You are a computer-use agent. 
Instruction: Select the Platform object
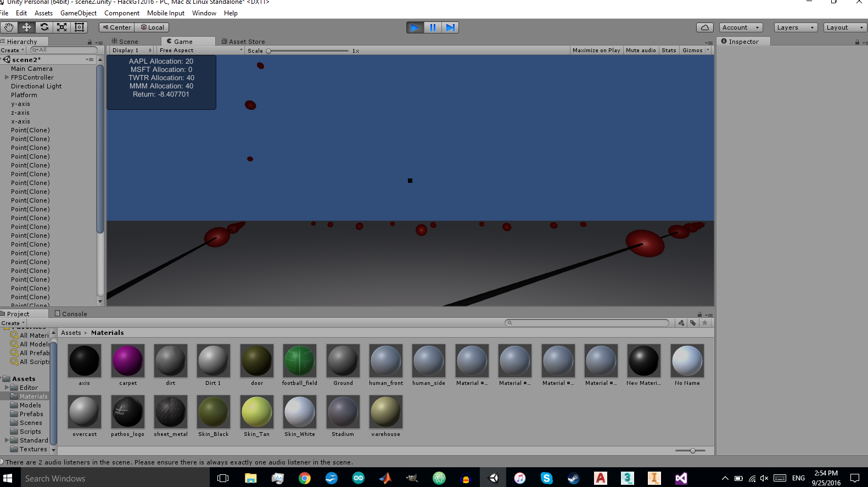tap(24, 95)
